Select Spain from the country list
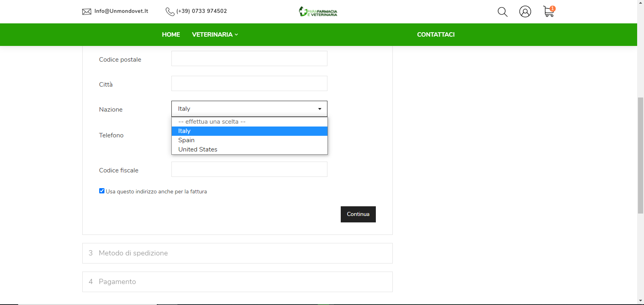The width and height of the screenshot is (644, 305). coord(249,140)
